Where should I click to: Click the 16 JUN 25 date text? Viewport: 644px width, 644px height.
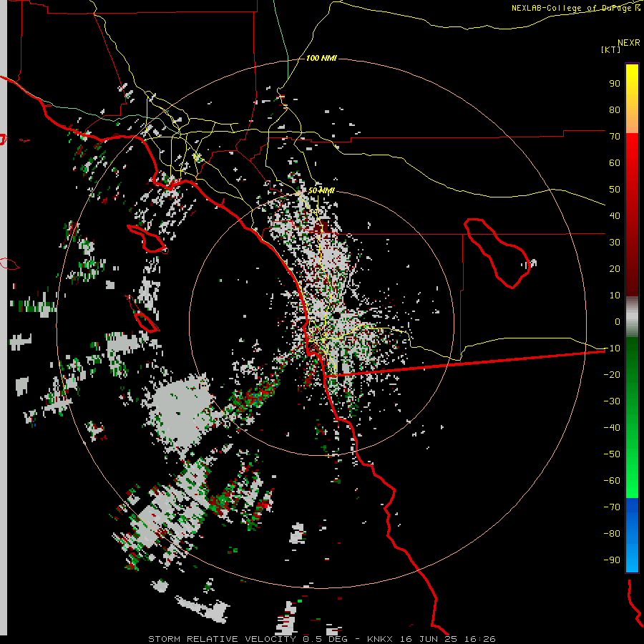point(431,639)
